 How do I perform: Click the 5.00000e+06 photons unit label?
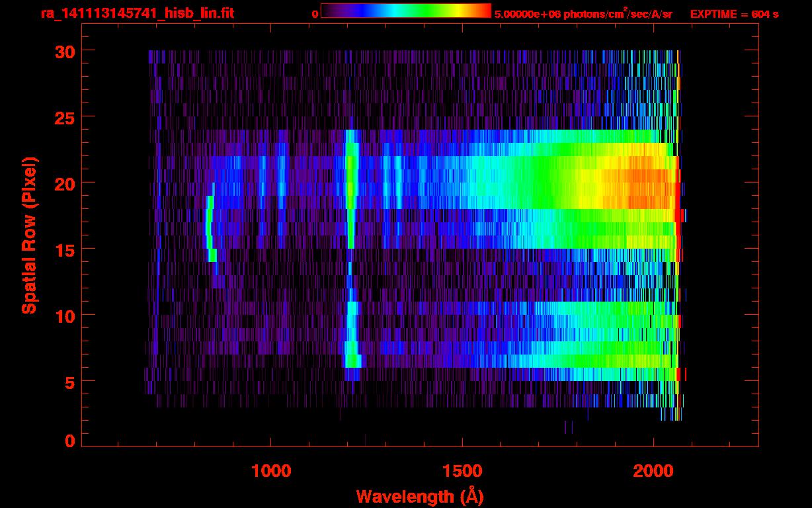[x=583, y=13]
